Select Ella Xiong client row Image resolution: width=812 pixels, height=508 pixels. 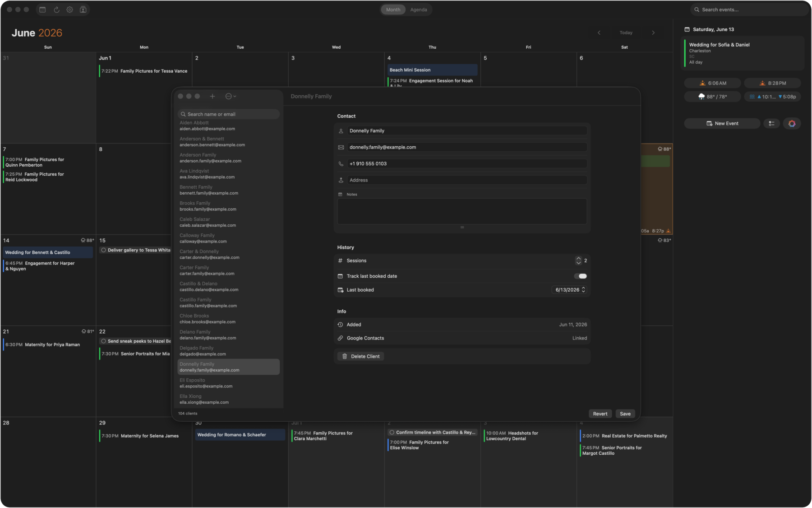click(x=229, y=399)
